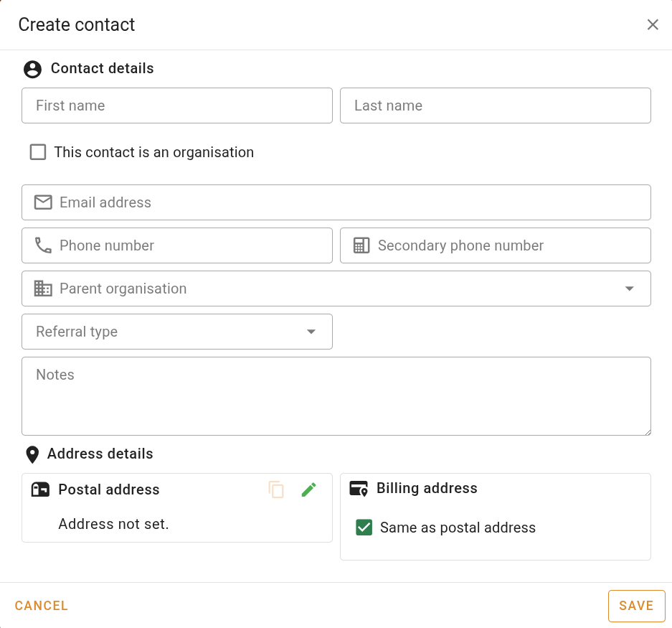Focus the First name field
672x628 pixels.
[177, 106]
